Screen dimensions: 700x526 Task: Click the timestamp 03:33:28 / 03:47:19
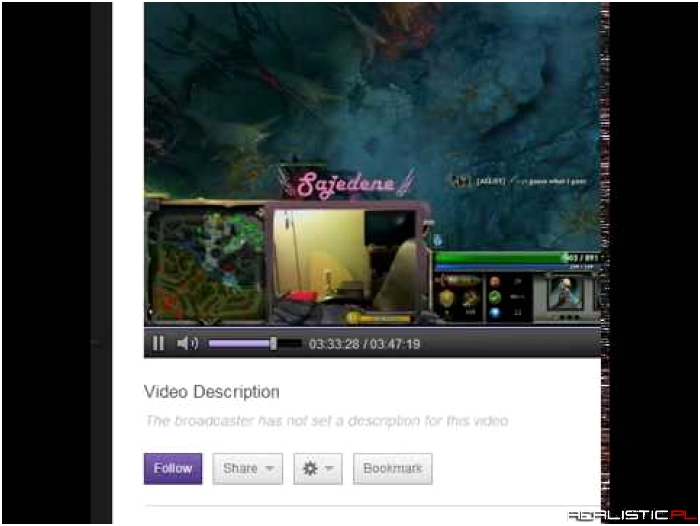(364, 344)
